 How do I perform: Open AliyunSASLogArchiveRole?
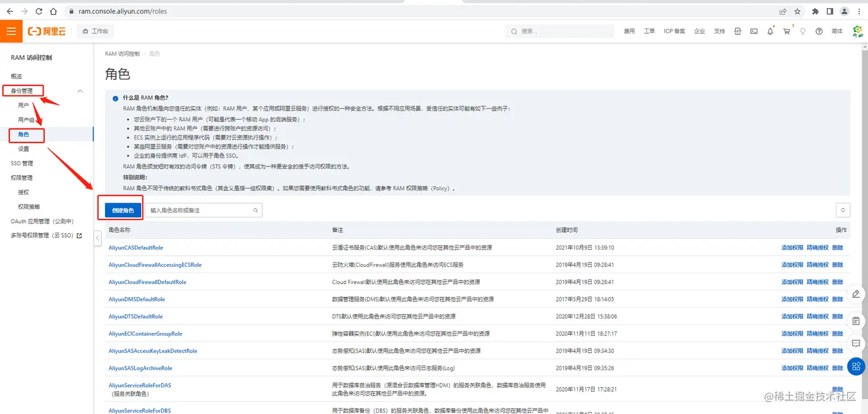140,368
